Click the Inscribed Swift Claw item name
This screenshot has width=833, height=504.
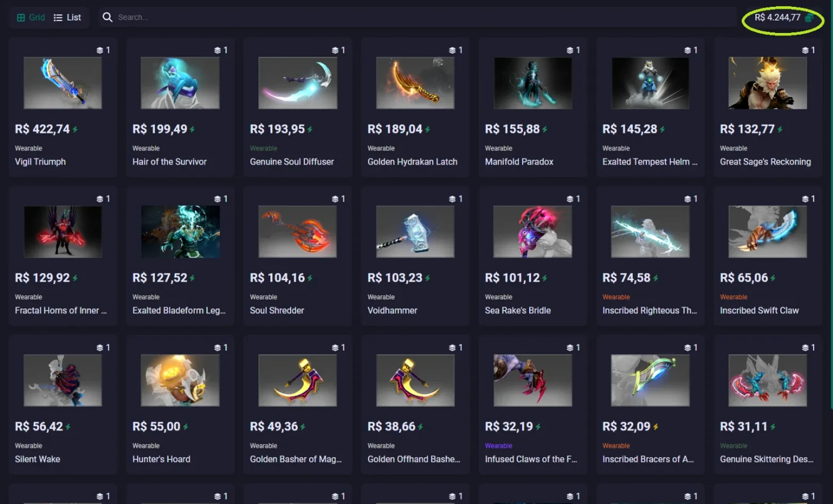(x=759, y=310)
